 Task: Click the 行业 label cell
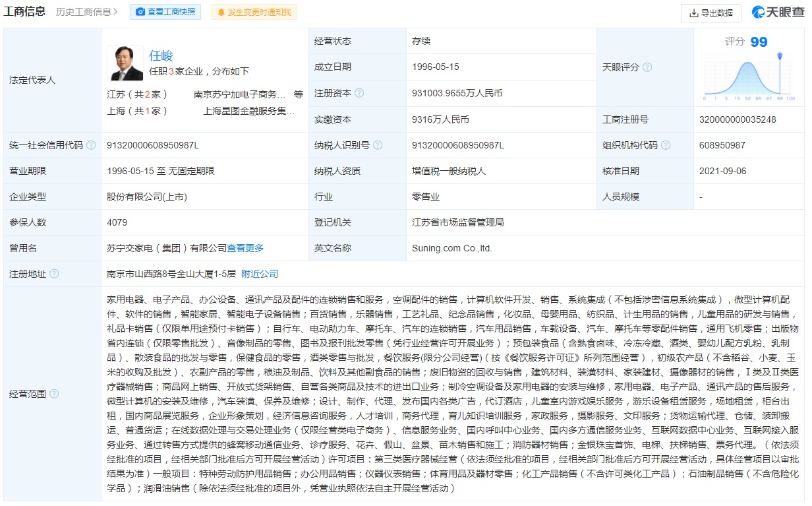coord(357,197)
